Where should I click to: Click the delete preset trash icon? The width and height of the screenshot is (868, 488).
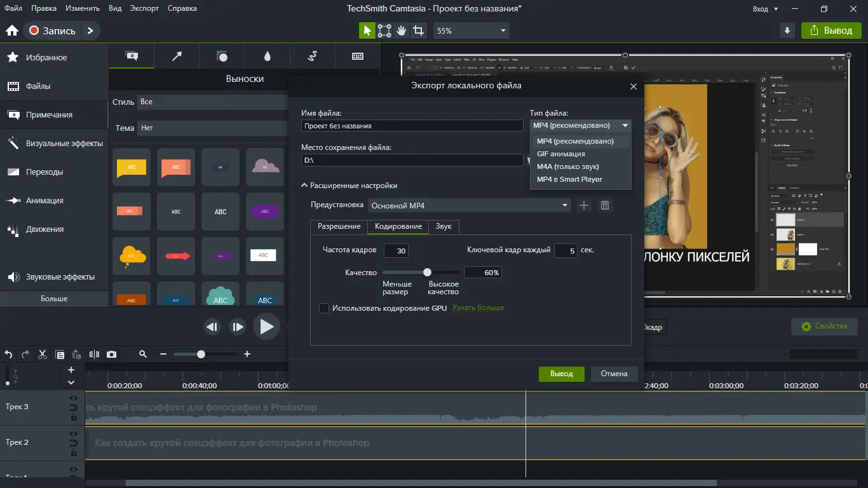coord(605,205)
